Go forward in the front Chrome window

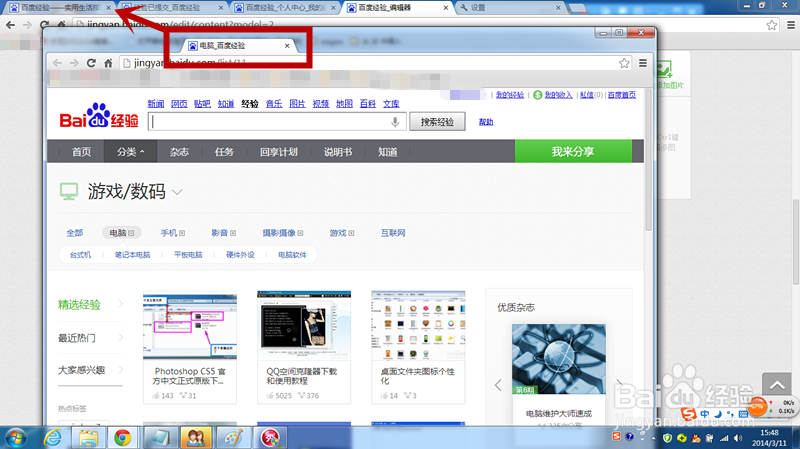pos(74,63)
